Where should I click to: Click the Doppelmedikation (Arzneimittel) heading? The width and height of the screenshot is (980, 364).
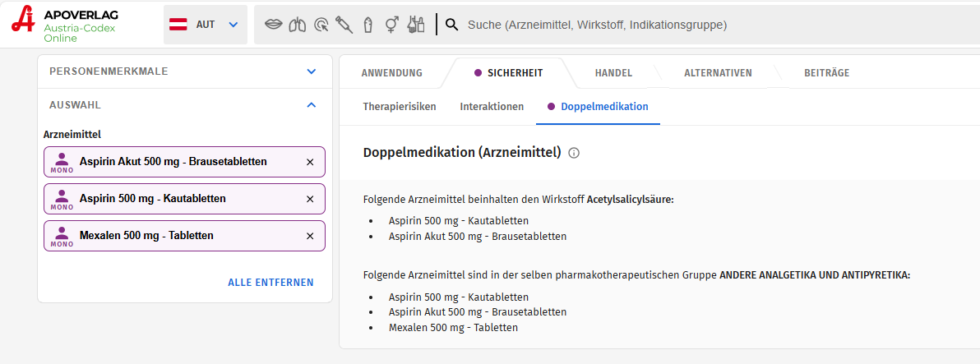[462, 153]
